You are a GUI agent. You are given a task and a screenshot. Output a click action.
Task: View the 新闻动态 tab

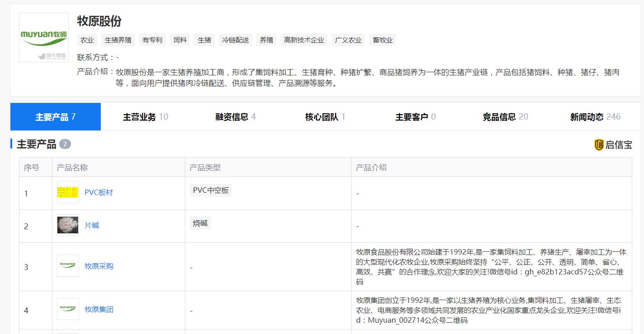[x=595, y=117]
